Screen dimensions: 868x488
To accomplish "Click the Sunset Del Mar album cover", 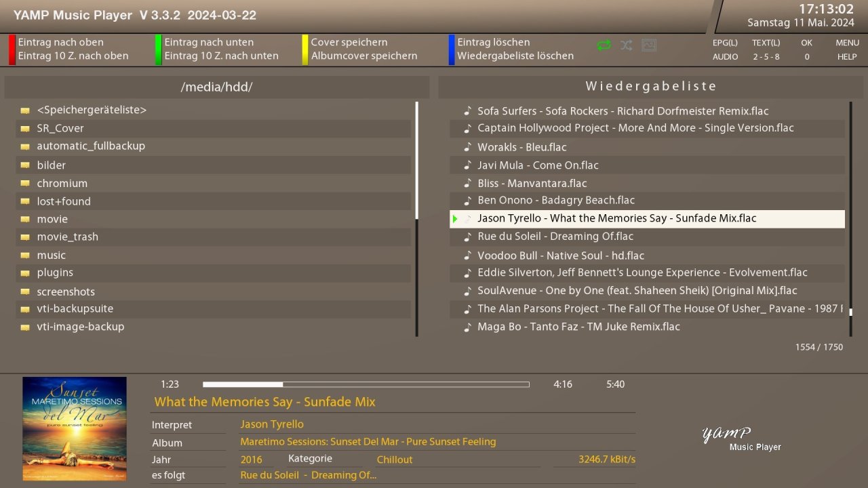I will tap(75, 429).
